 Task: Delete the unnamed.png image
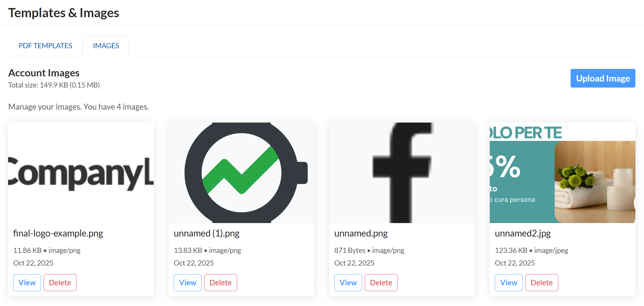(x=381, y=282)
